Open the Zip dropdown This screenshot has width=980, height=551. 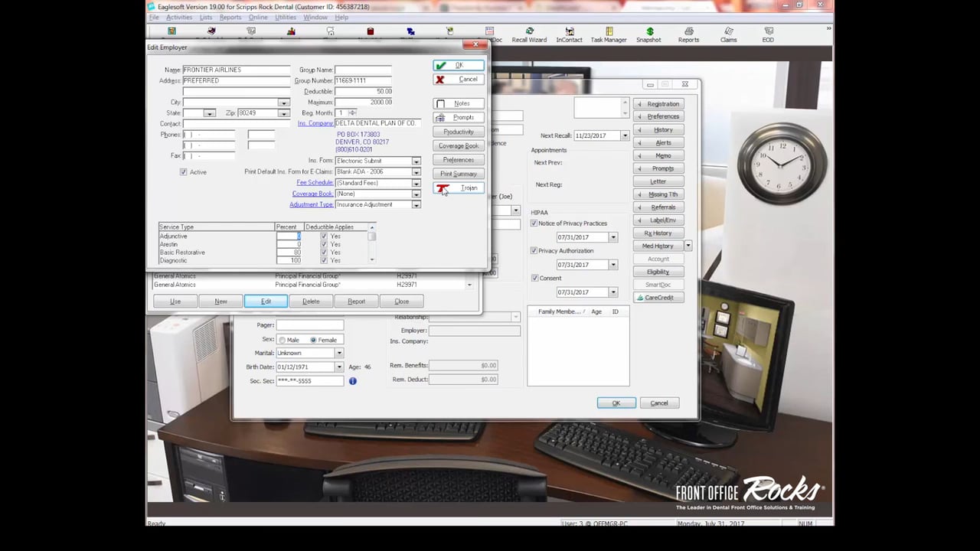pyautogui.click(x=283, y=113)
